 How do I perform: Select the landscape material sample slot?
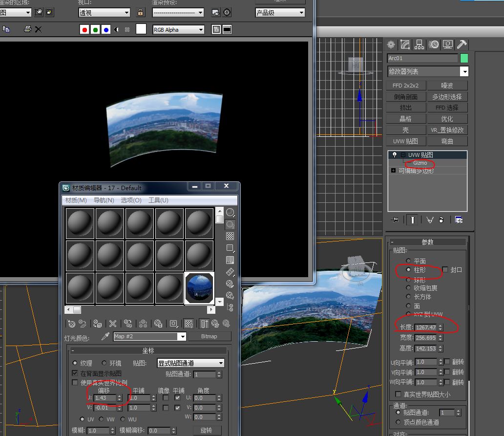[x=199, y=288]
